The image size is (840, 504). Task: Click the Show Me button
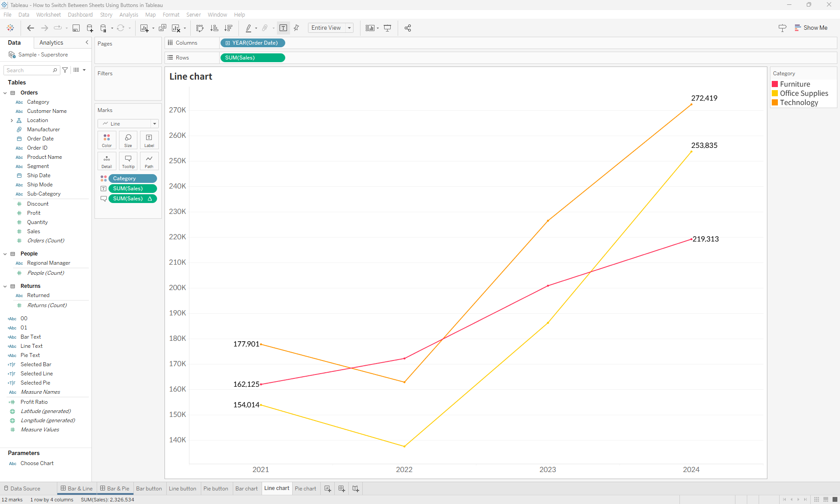click(x=811, y=28)
